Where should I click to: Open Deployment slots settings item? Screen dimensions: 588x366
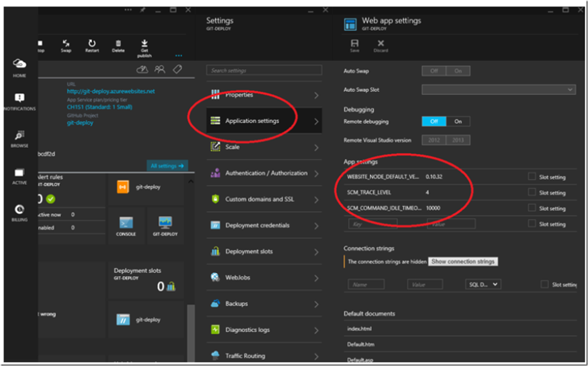coord(264,252)
